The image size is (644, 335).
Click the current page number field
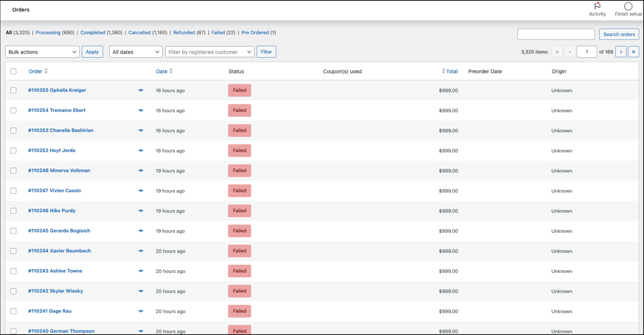587,52
